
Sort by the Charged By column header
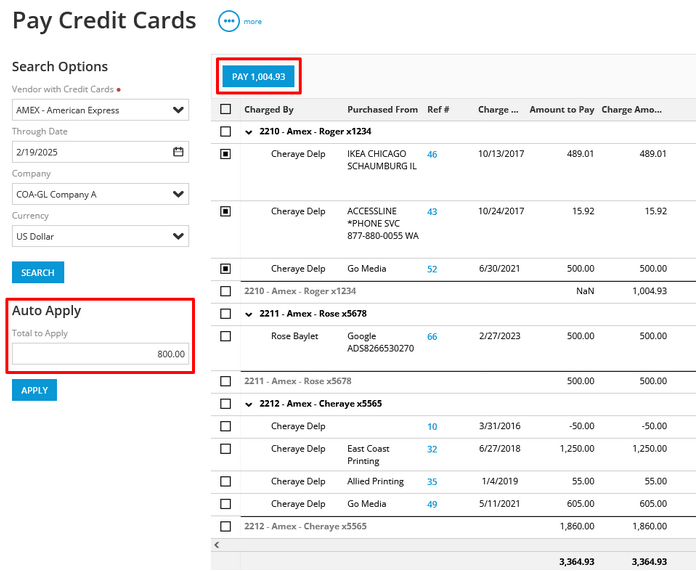(x=268, y=109)
